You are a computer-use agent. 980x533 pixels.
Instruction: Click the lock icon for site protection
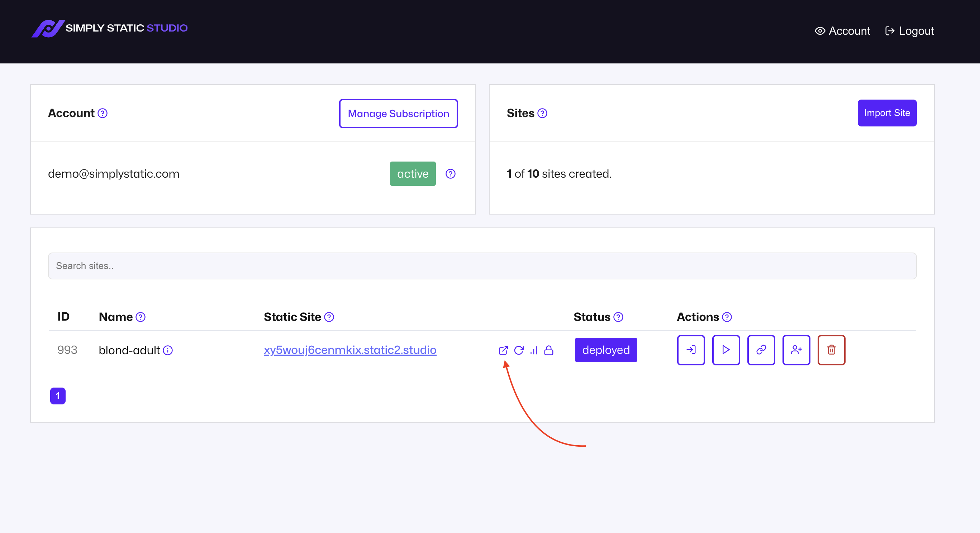pos(548,350)
